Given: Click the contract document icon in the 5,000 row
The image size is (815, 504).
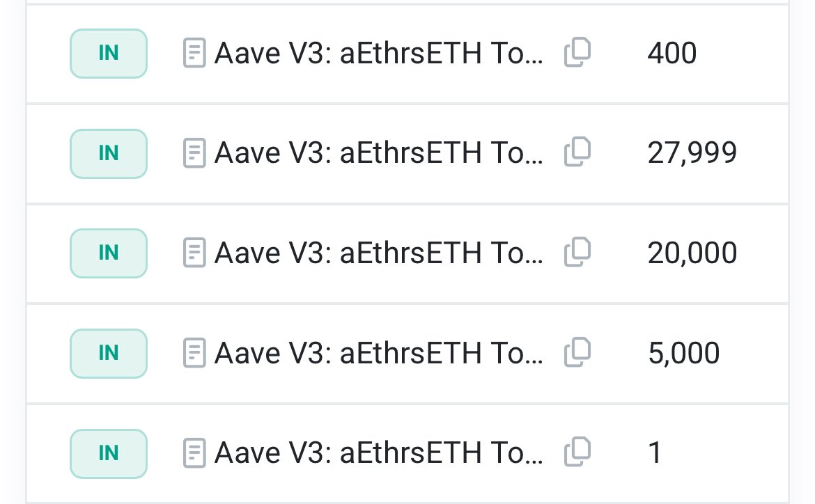Looking at the screenshot, I should 194,353.
